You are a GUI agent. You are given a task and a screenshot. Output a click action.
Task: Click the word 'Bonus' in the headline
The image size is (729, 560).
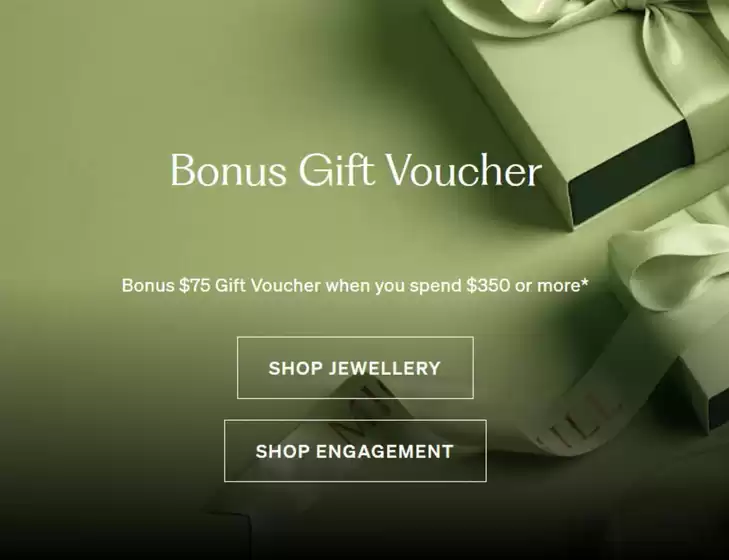coord(228,170)
